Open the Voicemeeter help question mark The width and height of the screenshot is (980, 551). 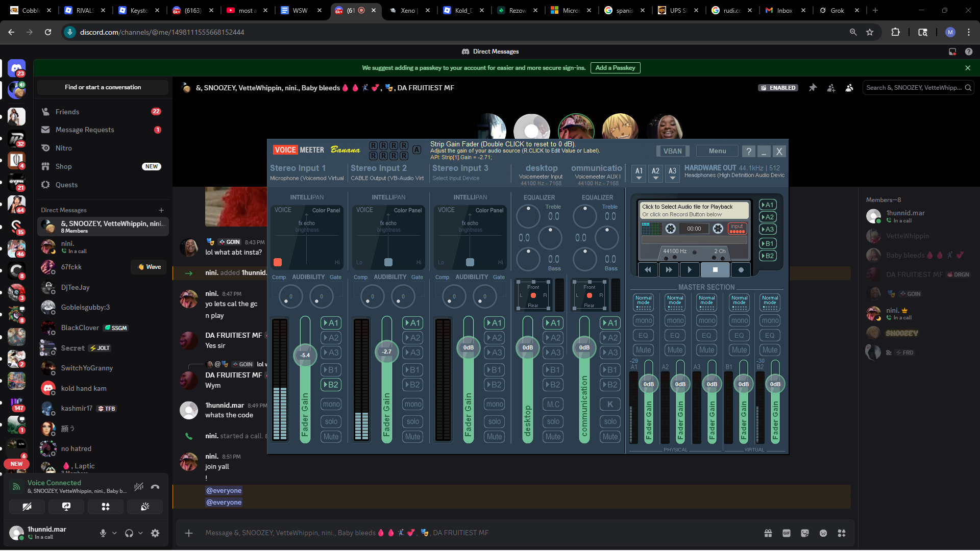pyautogui.click(x=749, y=151)
